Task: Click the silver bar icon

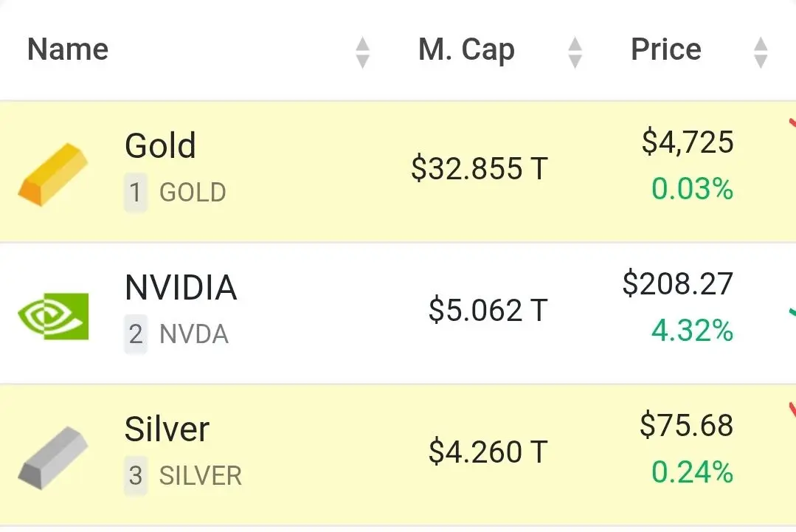Action: [x=53, y=457]
